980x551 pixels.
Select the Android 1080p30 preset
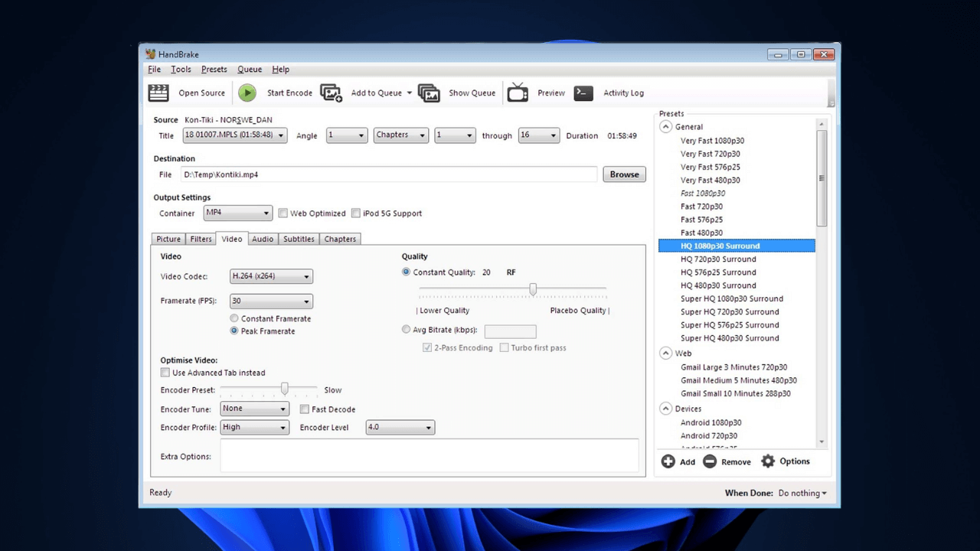point(710,422)
